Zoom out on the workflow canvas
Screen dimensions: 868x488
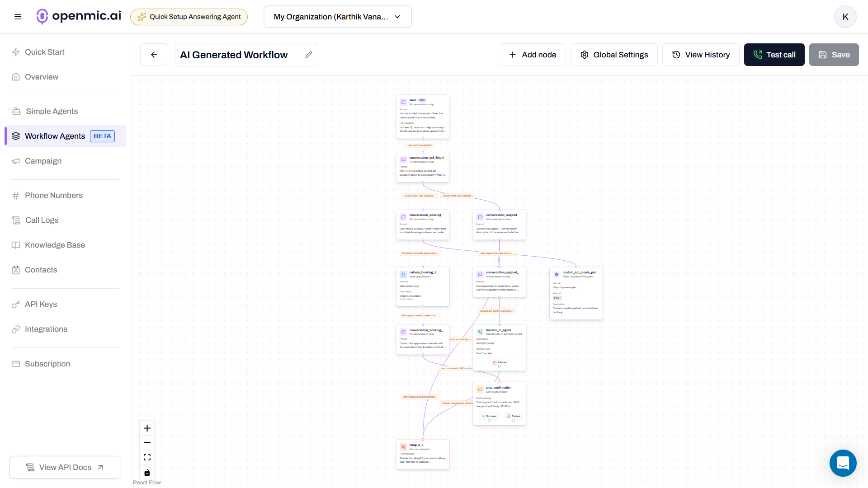[x=146, y=442]
